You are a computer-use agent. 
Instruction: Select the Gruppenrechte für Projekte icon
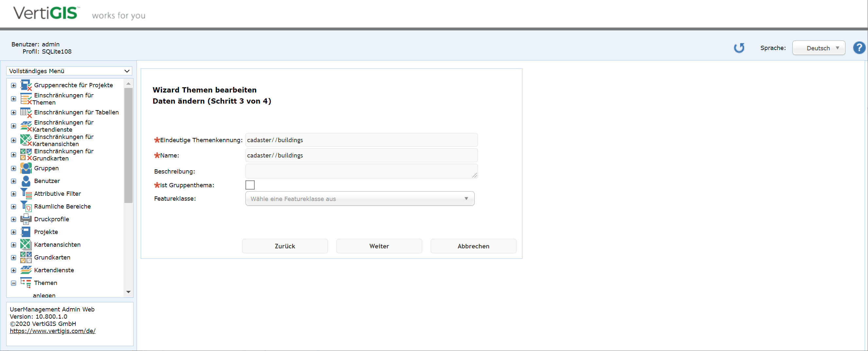tap(26, 85)
